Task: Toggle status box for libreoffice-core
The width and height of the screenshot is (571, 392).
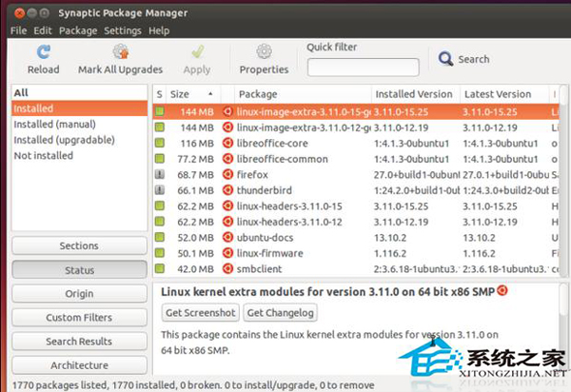Action: [x=160, y=143]
